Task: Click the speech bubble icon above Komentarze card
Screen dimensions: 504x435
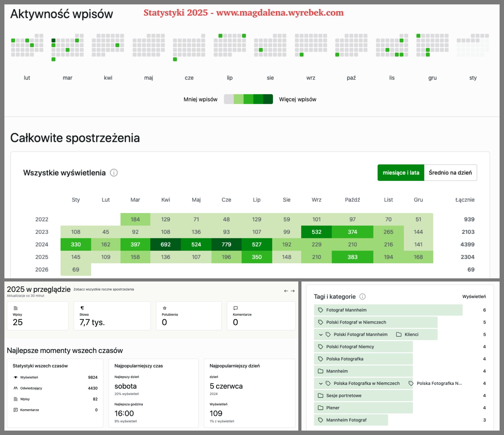Action: [236, 308]
